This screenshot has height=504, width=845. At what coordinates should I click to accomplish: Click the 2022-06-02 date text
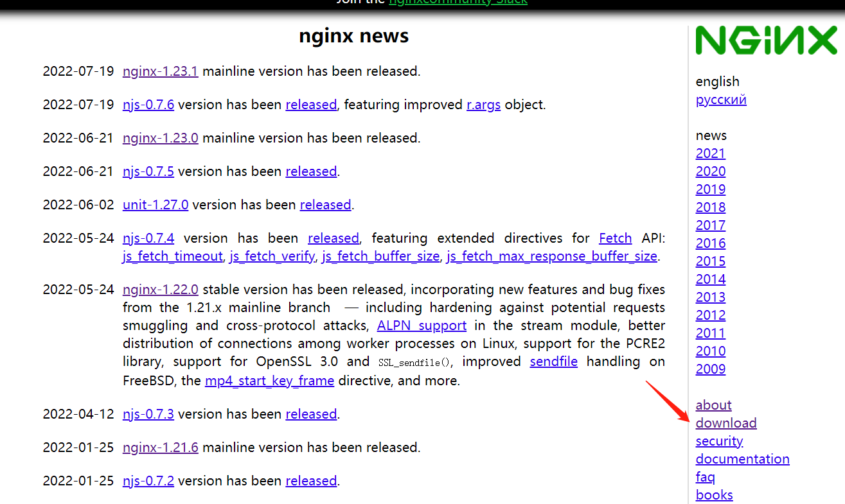click(x=78, y=205)
